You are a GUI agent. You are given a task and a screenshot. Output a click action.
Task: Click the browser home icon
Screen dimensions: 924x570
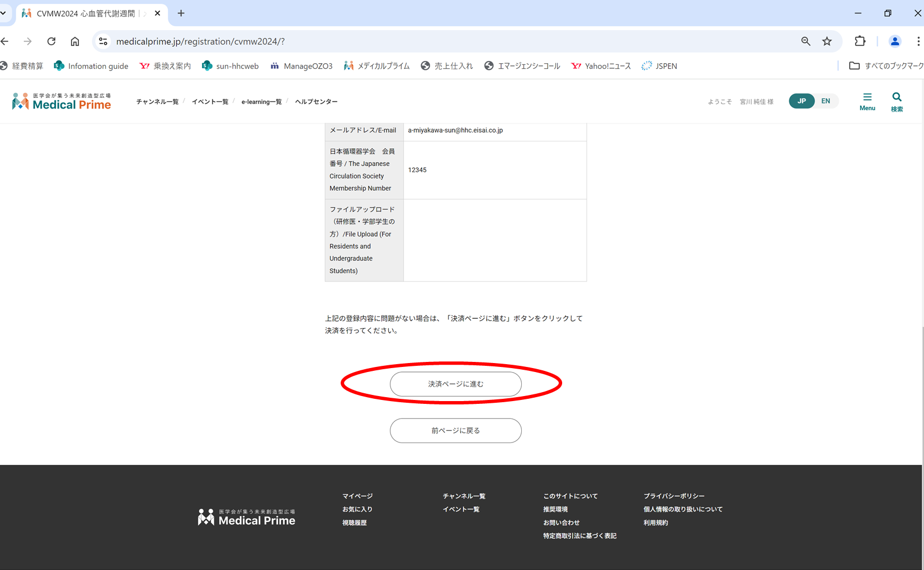75,41
